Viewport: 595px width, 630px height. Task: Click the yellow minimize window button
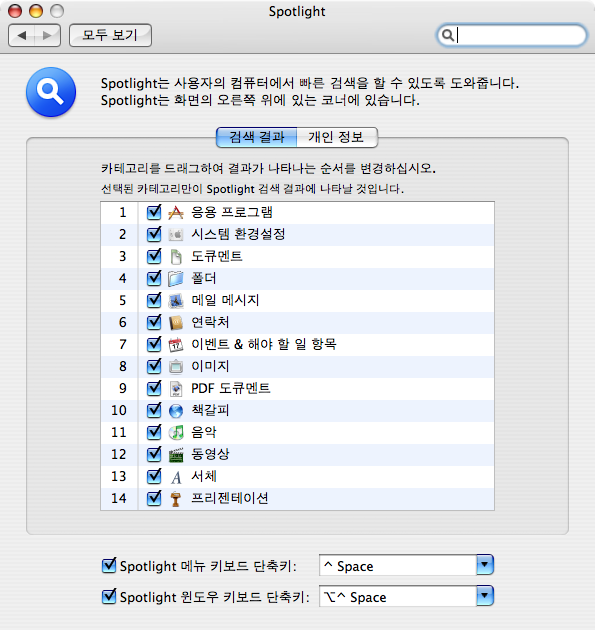pos(36,11)
